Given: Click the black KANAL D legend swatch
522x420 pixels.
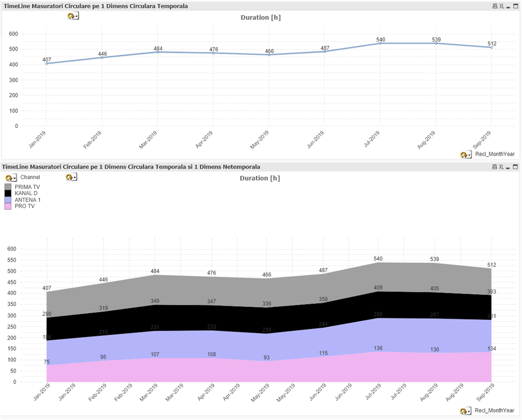Looking at the screenshot, I should 8,194.
